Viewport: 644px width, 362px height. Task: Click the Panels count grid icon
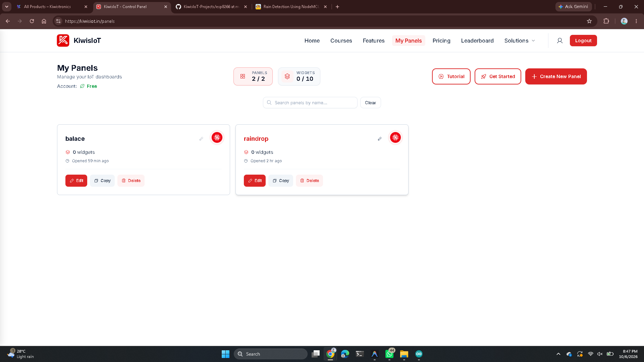coord(243,76)
